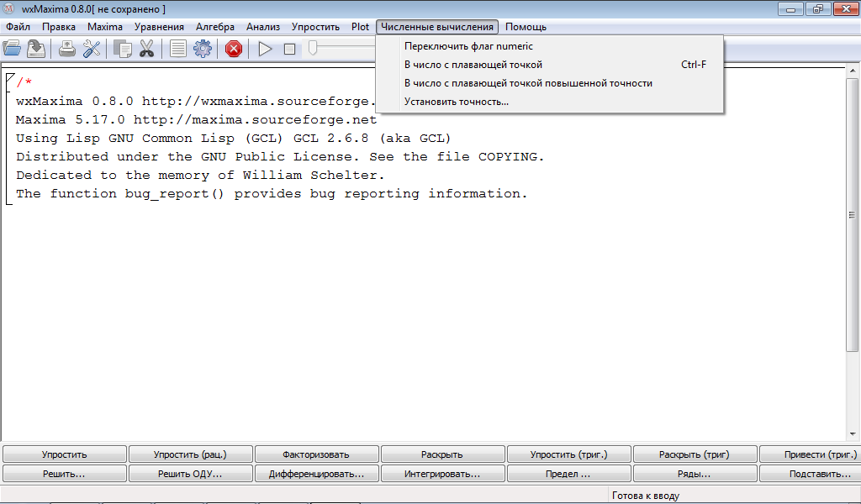The image size is (861, 504).
Task: Click the Интегрировать... button
Action: pos(442,474)
